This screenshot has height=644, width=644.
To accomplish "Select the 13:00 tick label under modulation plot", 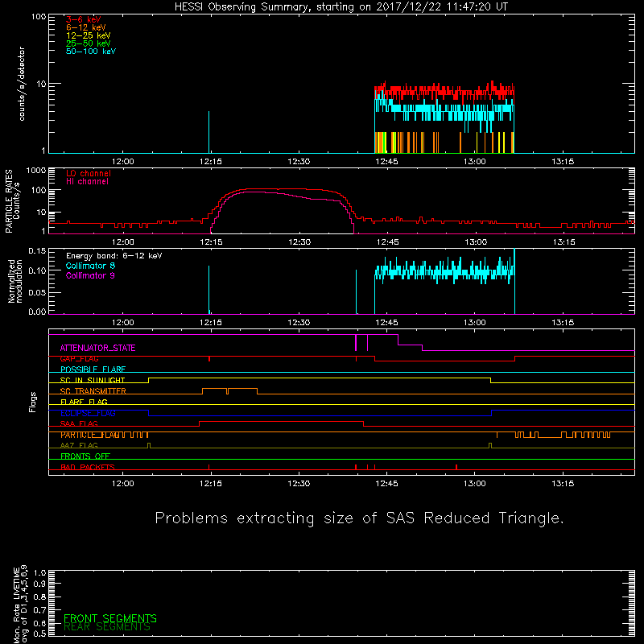I will [475, 323].
